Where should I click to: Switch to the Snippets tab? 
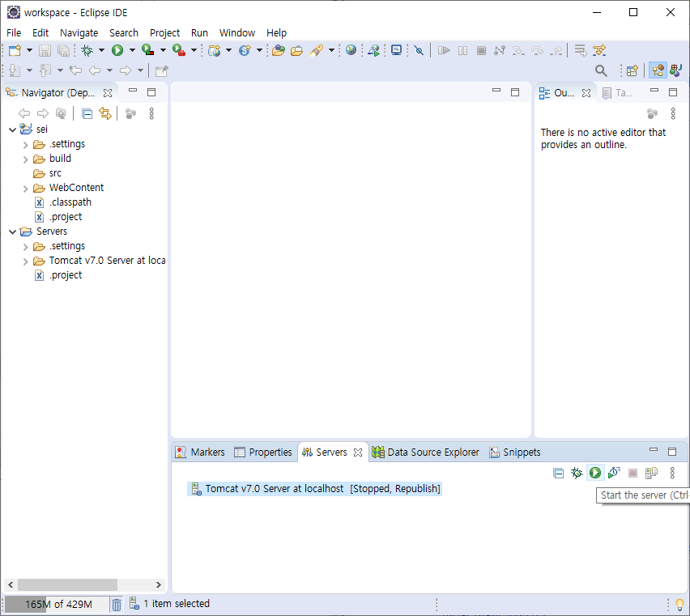[514, 452]
